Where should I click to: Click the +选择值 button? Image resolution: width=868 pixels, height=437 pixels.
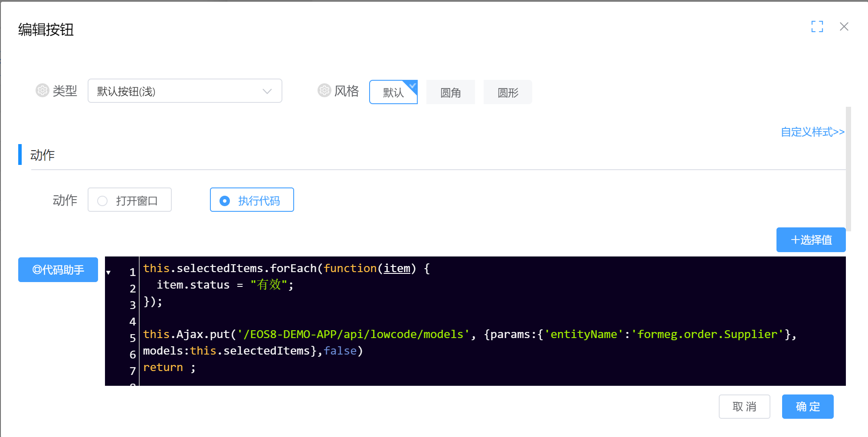pos(810,240)
